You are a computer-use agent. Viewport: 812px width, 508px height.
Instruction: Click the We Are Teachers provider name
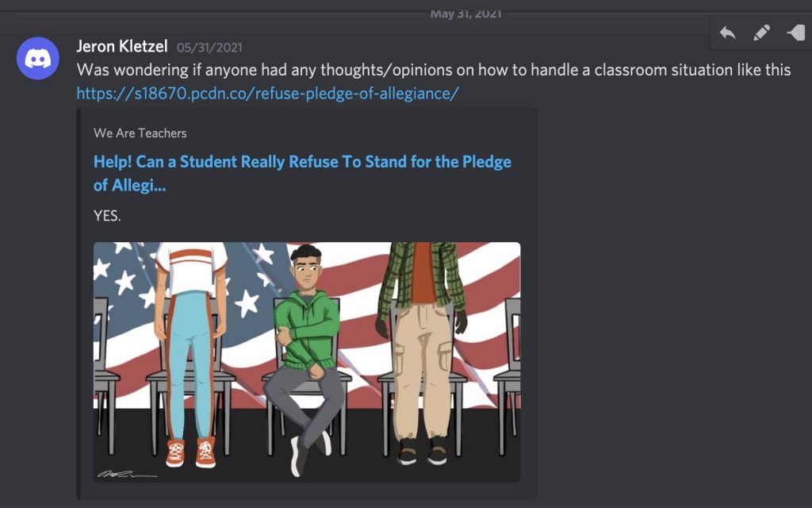(140, 133)
